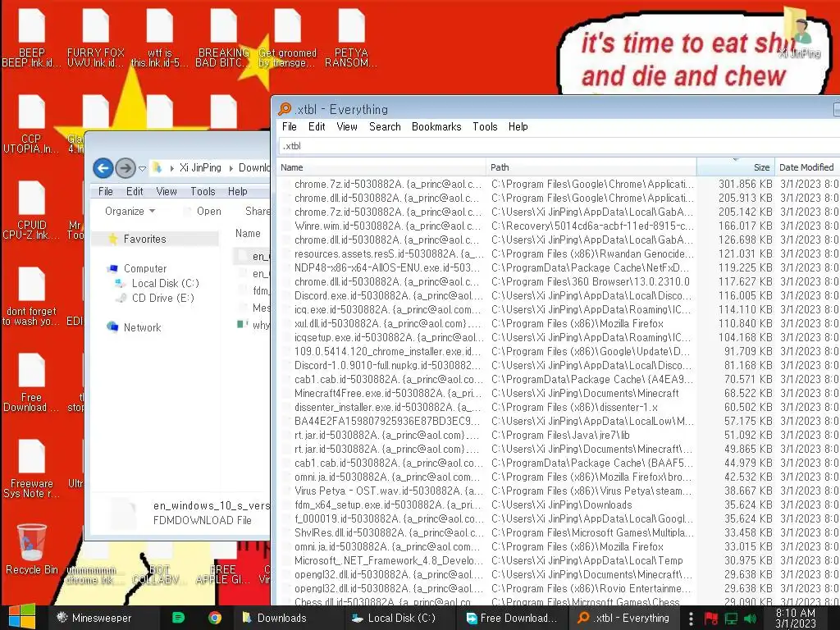Open the Tools menu in Explorer window
The image size is (840, 630).
click(203, 191)
